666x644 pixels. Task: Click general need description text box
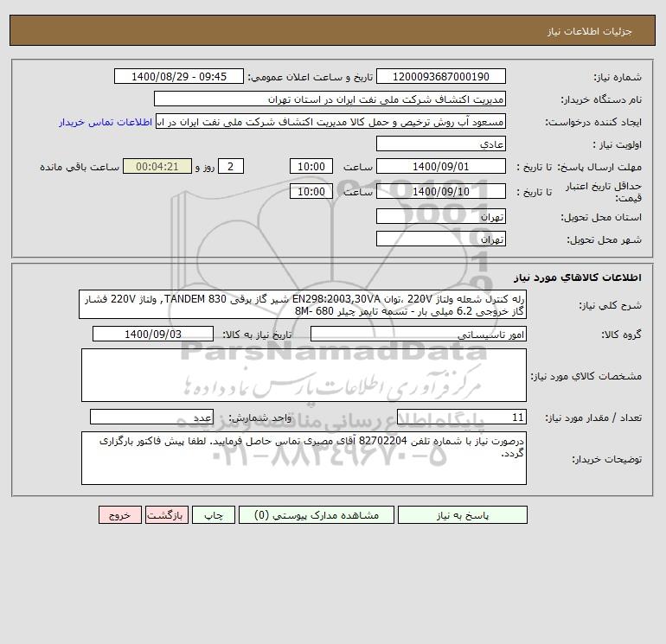click(303, 305)
